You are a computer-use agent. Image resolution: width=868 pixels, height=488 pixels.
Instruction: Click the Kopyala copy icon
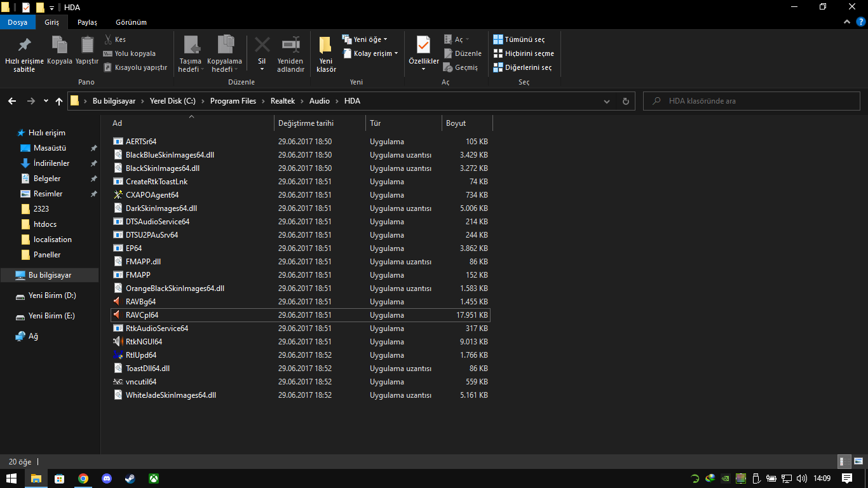60,51
